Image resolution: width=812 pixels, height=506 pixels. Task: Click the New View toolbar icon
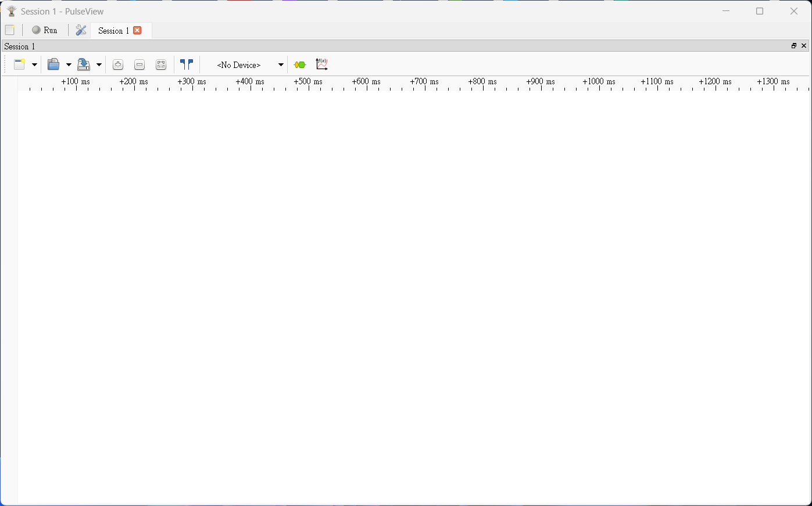(20, 64)
